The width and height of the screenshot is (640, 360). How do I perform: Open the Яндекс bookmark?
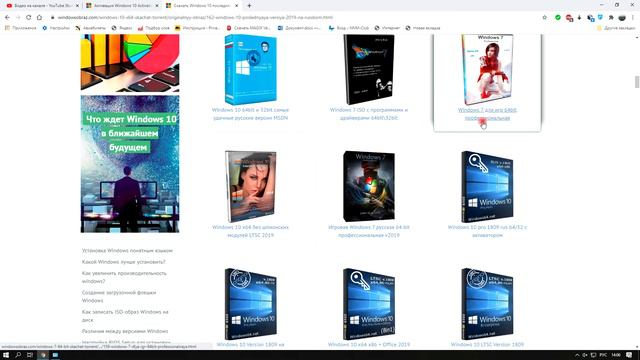122,28
